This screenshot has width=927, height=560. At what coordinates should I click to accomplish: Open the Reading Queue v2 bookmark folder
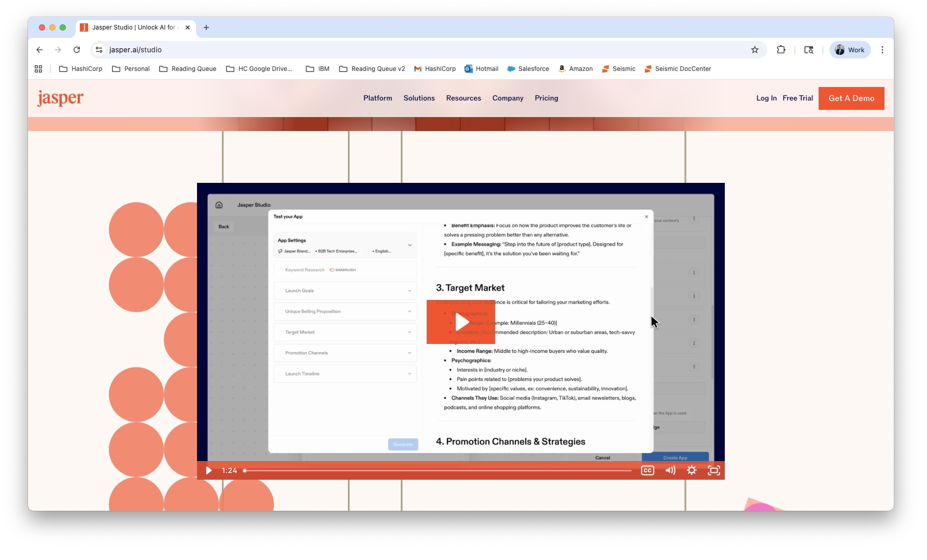coord(372,69)
